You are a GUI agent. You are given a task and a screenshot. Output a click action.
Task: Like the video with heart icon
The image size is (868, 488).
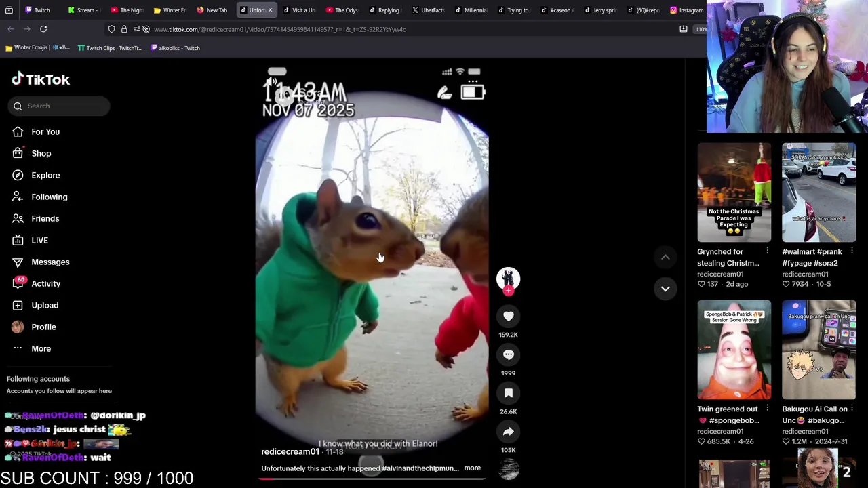tap(508, 316)
